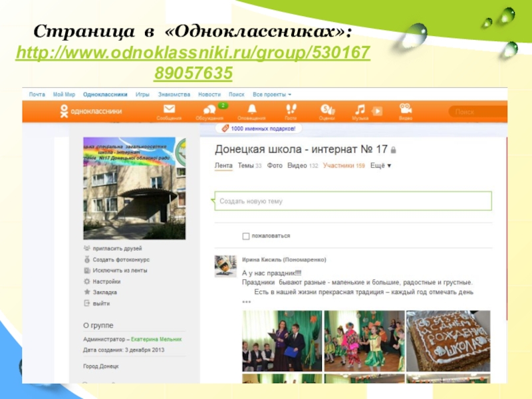Image resolution: width=532 pixels, height=399 pixels.
Task: Open administrator 'Екатерина Мельник' profile
Action: tap(156, 339)
